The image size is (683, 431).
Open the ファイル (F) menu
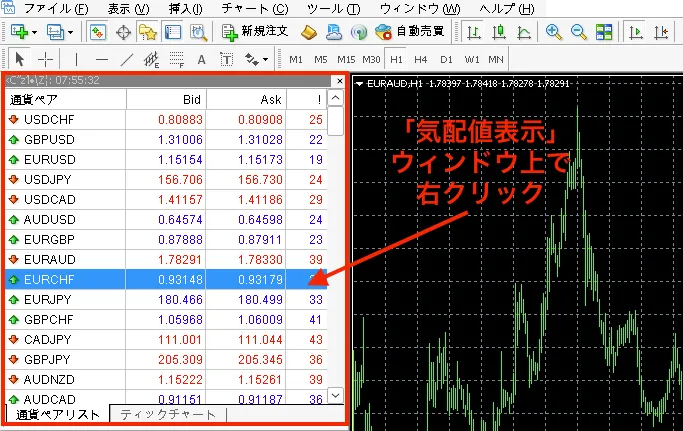tap(55, 8)
